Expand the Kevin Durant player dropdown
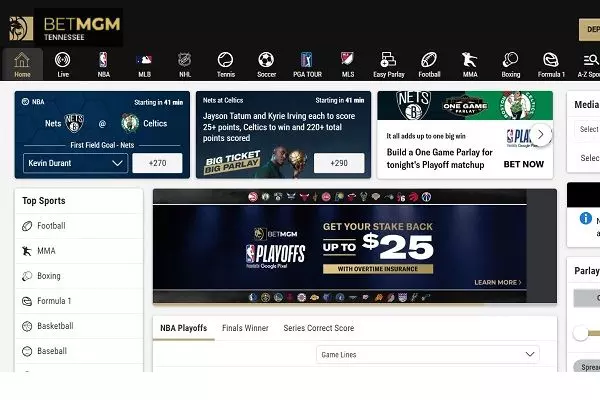The height and width of the screenshot is (400, 600). click(x=75, y=163)
